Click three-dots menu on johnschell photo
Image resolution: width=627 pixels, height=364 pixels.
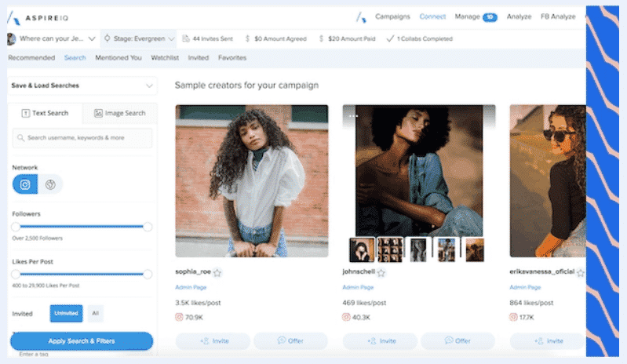(353, 116)
